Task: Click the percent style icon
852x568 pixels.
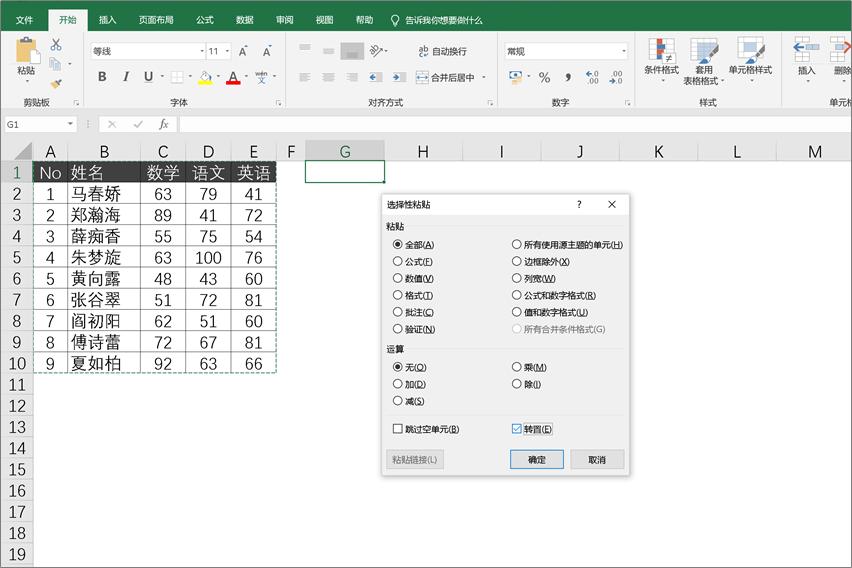Action: [544, 77]
